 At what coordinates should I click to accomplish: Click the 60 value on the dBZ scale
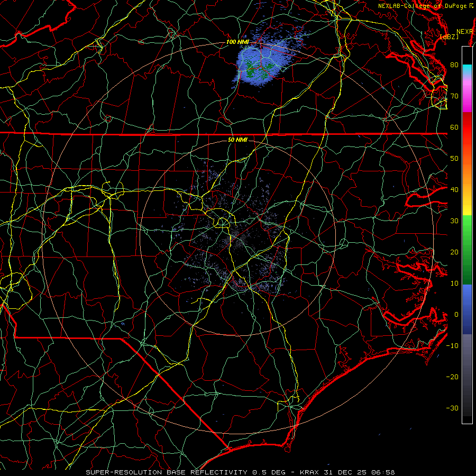[x=454, y=127]
